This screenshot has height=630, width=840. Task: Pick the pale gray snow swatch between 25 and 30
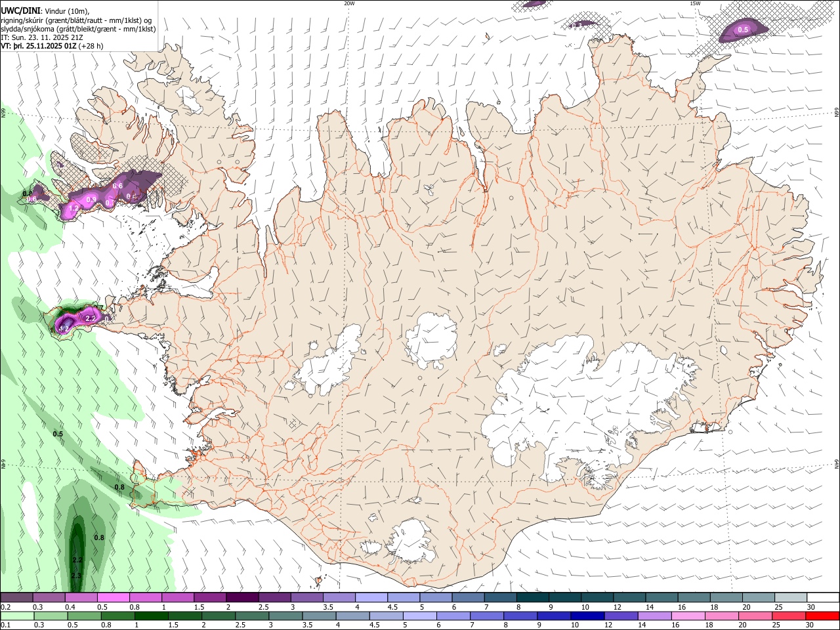(791, 598)
